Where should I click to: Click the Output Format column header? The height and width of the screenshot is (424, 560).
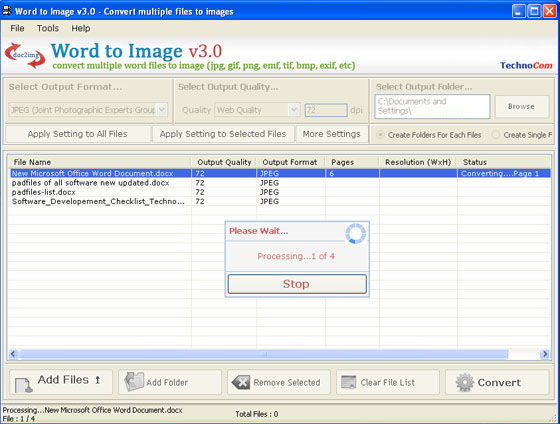coord(291,162)
